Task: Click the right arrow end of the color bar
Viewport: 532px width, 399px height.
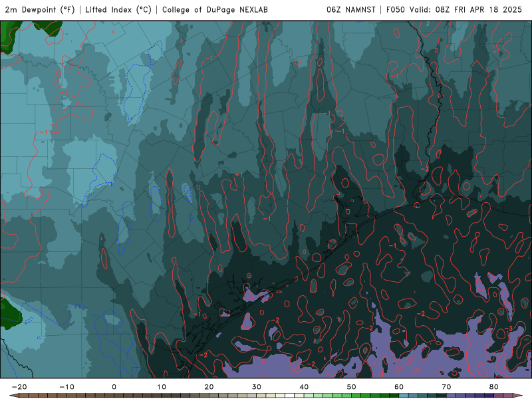Action: pos(518,396)
